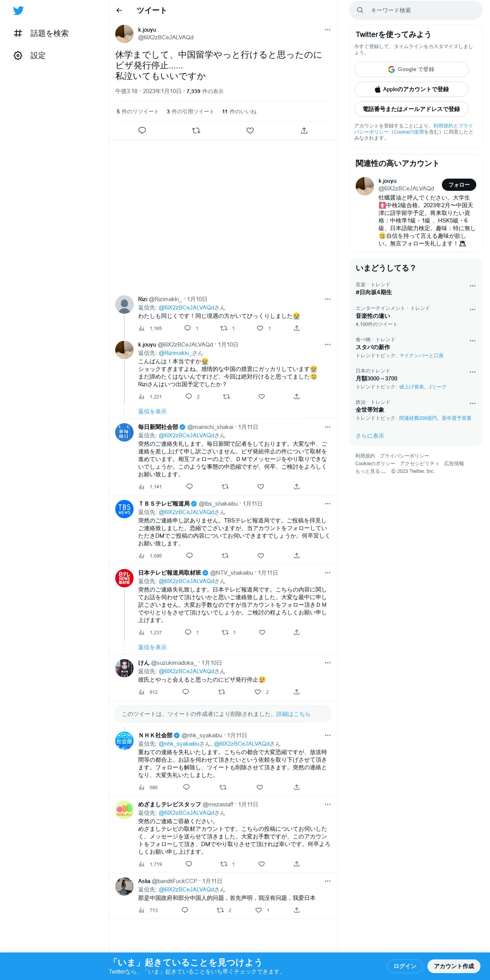Follow k.jouyu with the フォロー button
490x980 pixels.
[459, 185]
